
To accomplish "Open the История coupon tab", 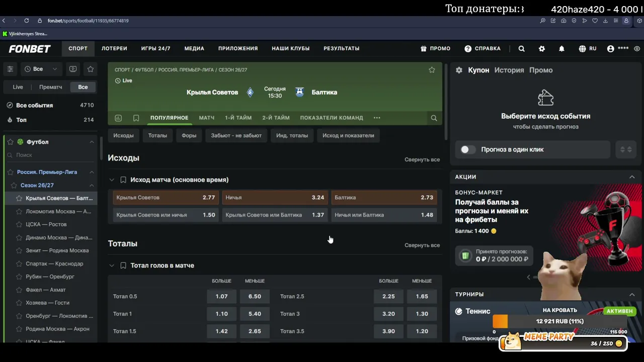I will pos(509,70).
